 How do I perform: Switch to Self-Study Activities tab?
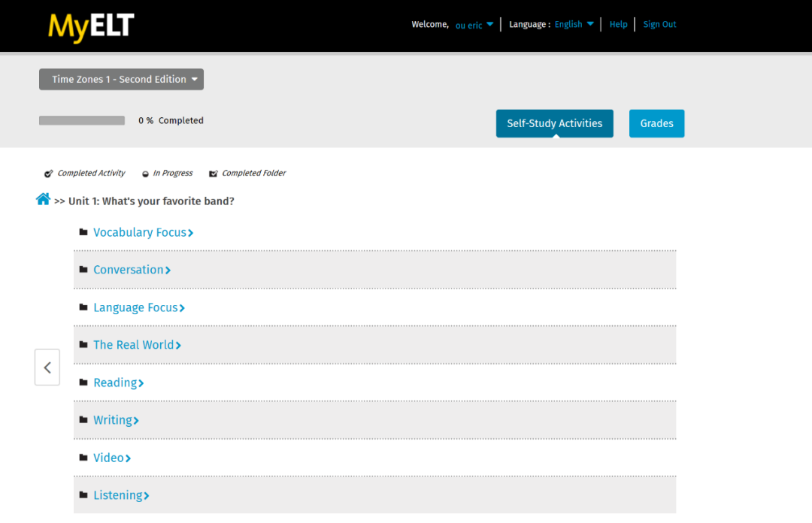tap(555, 123)
